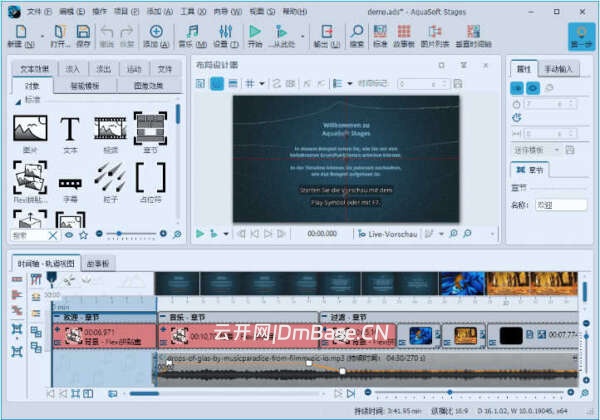600x420 pixels.
Task: Select the 粒子 particle object icon
Action: pyautogui.click(x=111, y=182)
